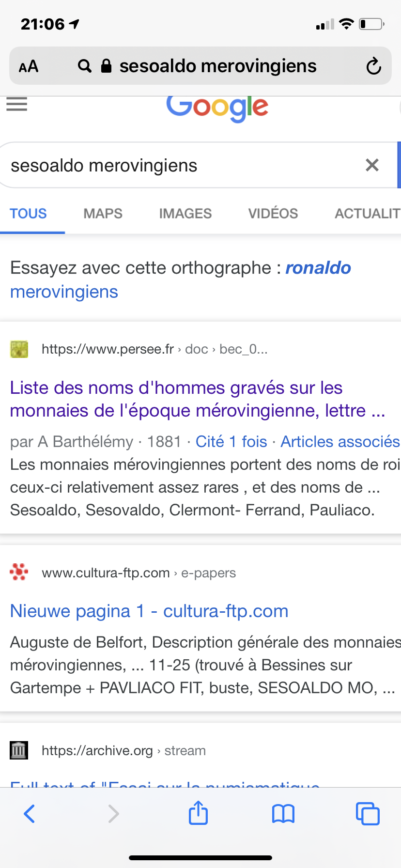Click the "Cité 1 fois" link
The image size is (401, 868).
pyautogui.click(x=231, y=442)
